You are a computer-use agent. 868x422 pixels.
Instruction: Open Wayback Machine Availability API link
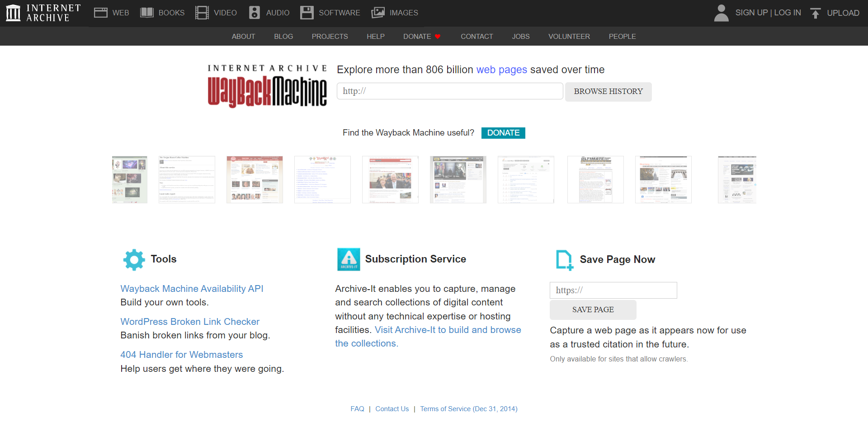pos(192,289)
